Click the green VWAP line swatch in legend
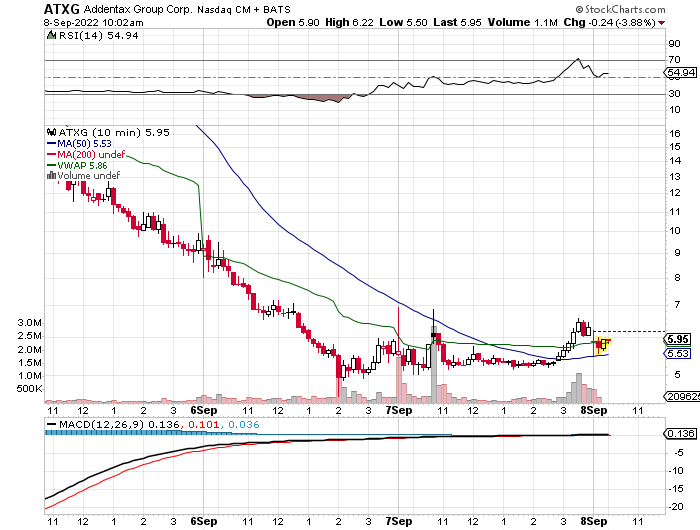The height and width of the screenshot is (530, 700). click(x=51, y=165)
